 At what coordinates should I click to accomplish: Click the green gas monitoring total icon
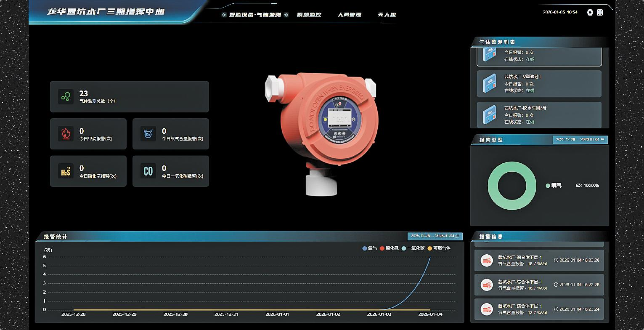point(66,97)
